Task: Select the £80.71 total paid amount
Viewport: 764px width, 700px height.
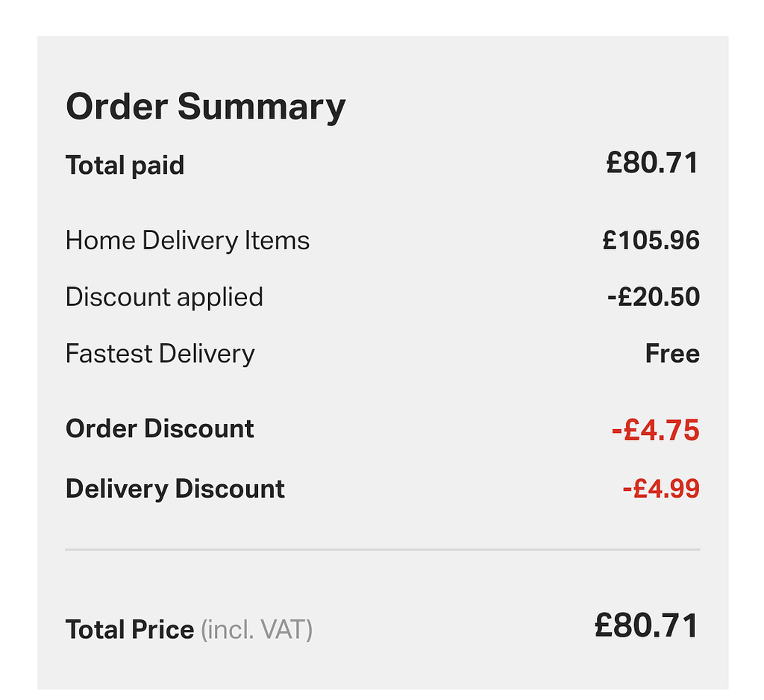Action: click(x=652, y=163)
